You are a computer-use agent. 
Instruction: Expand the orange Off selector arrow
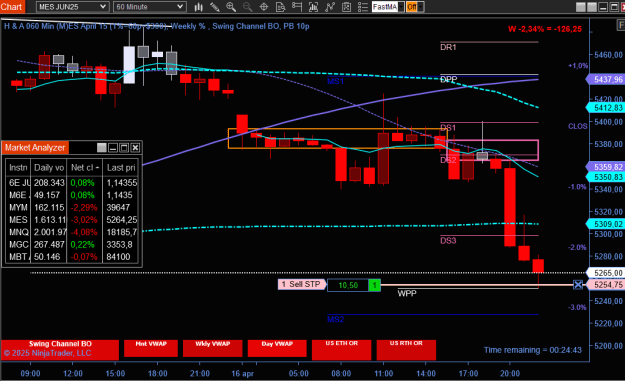420,7
